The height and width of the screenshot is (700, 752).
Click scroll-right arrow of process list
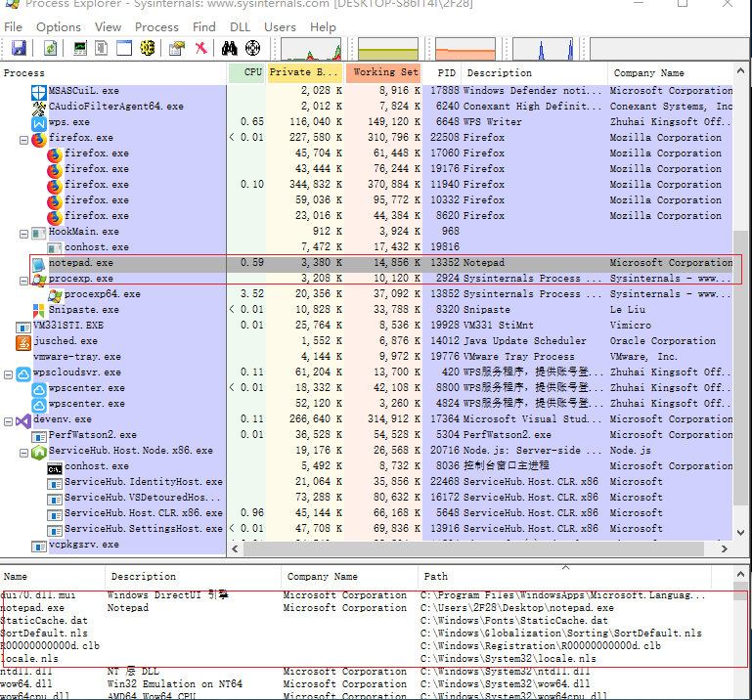pyautogui.click(x=725, y=549)
